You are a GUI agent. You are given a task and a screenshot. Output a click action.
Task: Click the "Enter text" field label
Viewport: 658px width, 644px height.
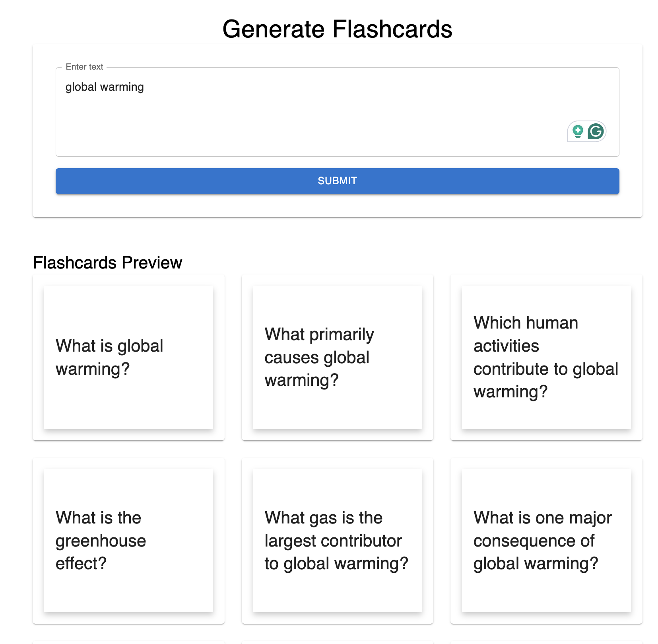click(84, 67)
